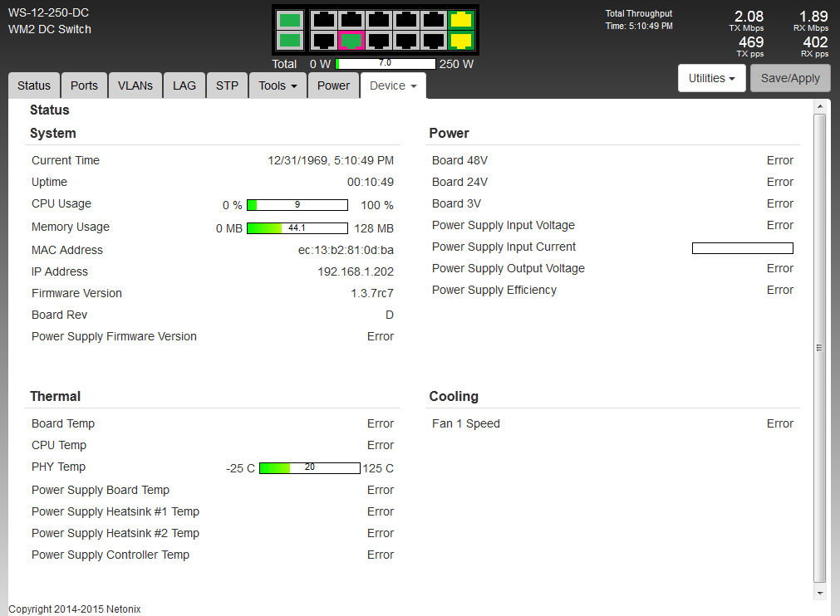Expand the Device dropdown tab
Image resolution: width=840 pixels, height=616 pixels.
click(x=393, y=86)
